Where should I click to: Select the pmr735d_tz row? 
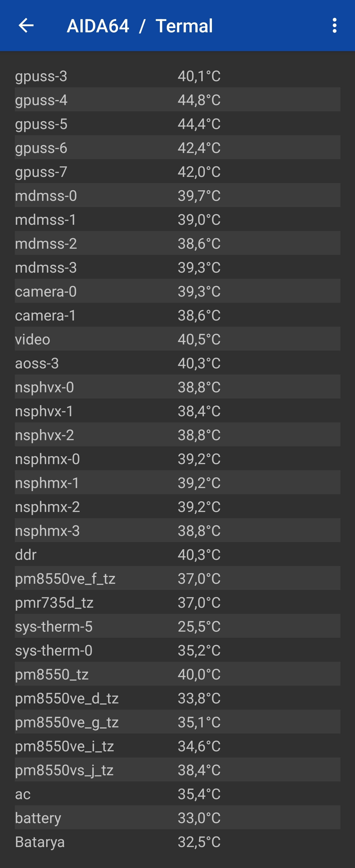click(x=178, y=602)
